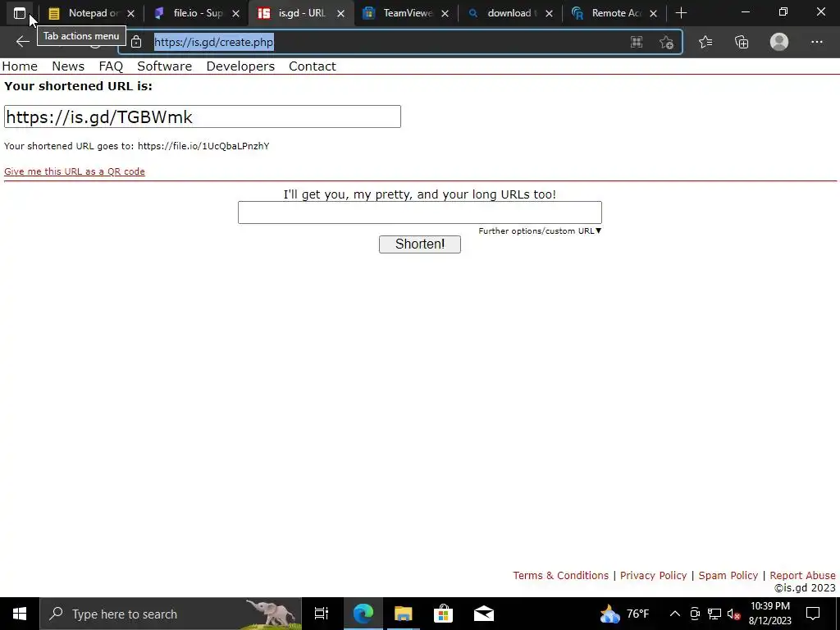
Task: Open the muted volume tray icon
Action: [734, 614]
